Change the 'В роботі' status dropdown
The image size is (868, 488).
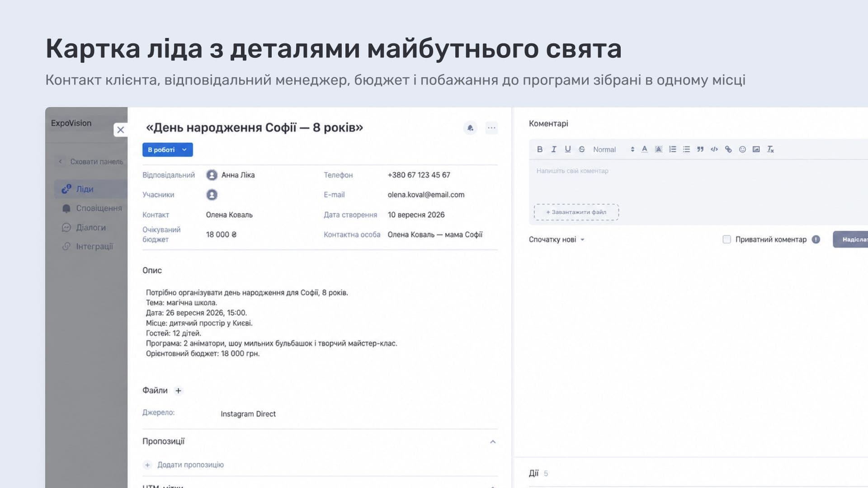click(167, 150)
